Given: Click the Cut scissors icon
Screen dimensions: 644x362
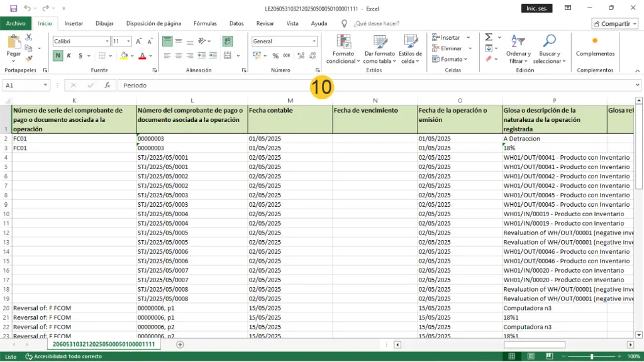Looking at the screenshot, I should pyautogui.click(x=29, y=38).
